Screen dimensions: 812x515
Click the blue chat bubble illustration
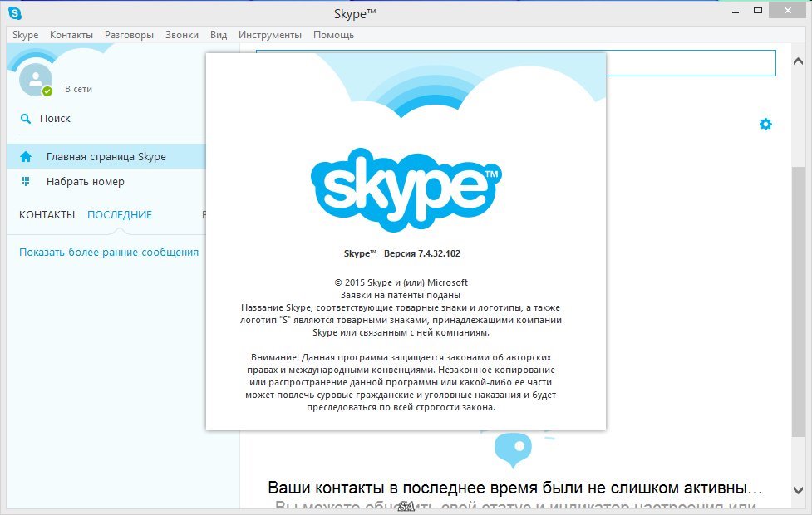coord(513,449)
